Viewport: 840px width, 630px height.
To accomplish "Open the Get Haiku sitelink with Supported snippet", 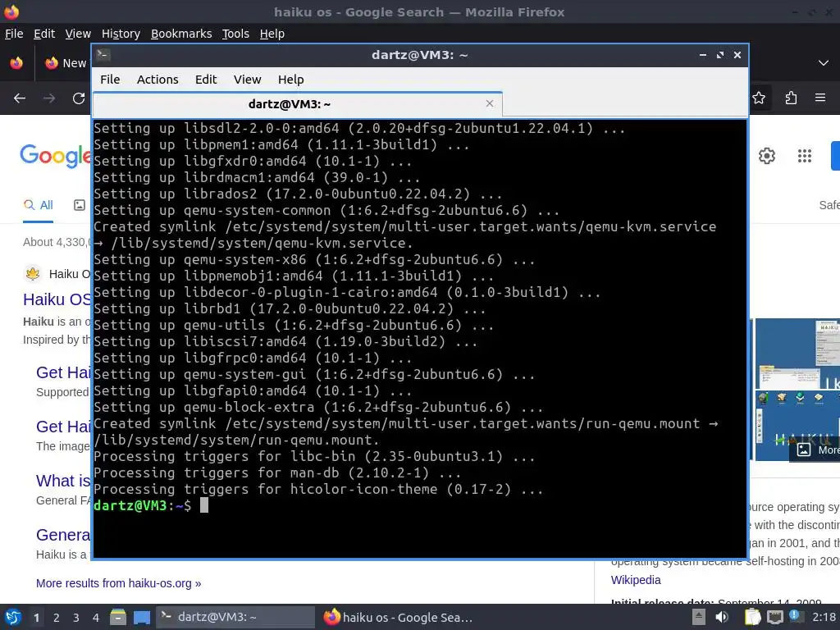I will (63, 372).
